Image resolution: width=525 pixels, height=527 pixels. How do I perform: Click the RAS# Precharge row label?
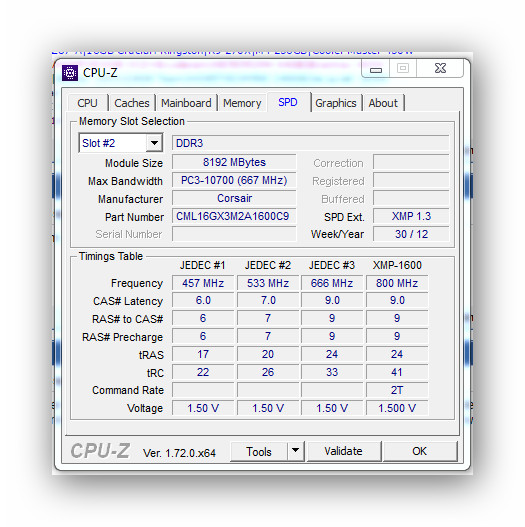(x=123, y=337)
